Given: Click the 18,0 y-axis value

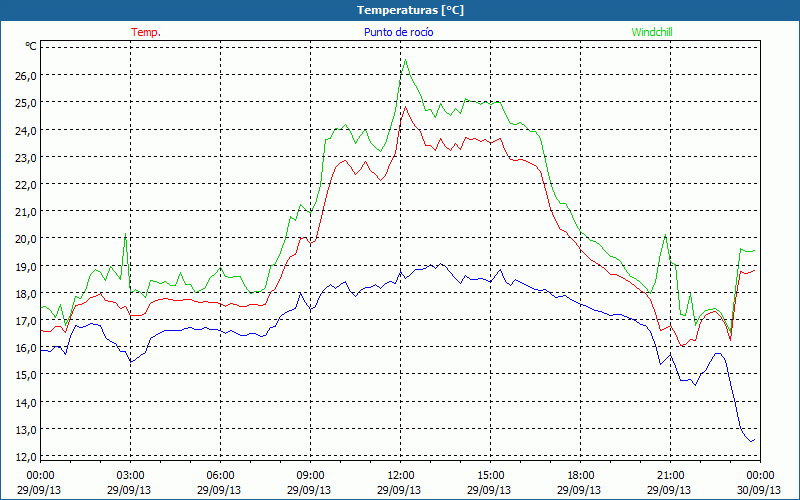Looking at the screenshot, I should [26, 293].
